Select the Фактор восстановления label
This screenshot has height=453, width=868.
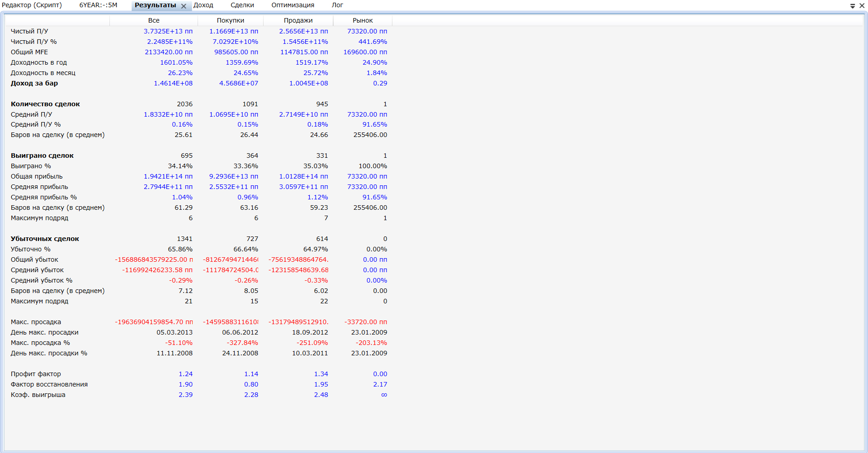pos(49,384)
